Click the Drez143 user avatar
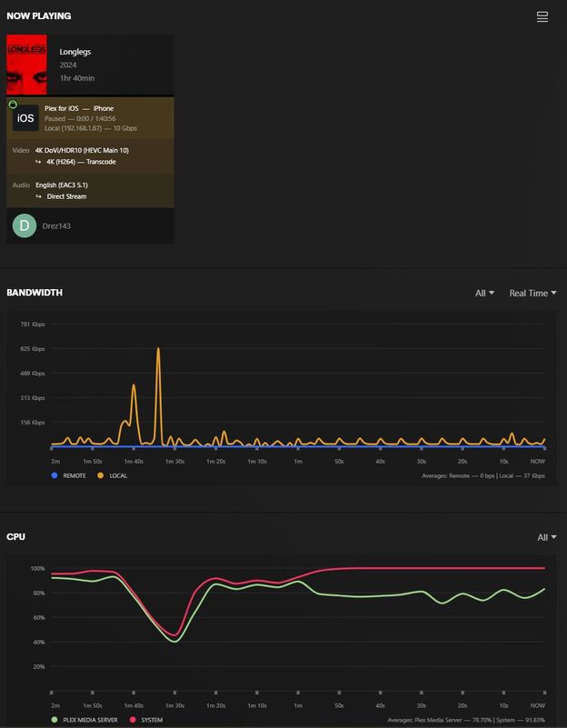 tap(25, 225)
